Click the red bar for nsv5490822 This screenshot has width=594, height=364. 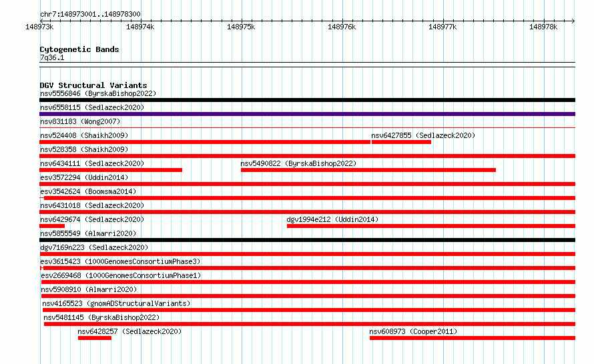[x=368, y=170]
